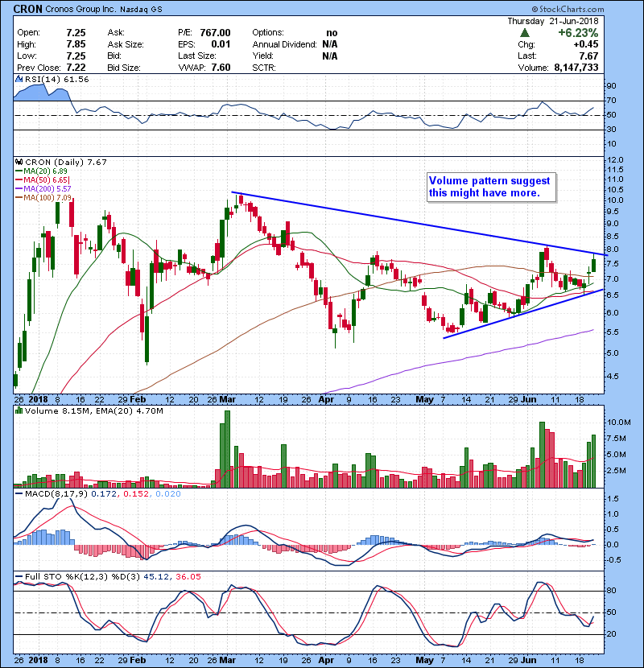Viewport: 644px width, 668px height.
Task: Click the Full STO legend line icon
Action: (x=20, y=575)
